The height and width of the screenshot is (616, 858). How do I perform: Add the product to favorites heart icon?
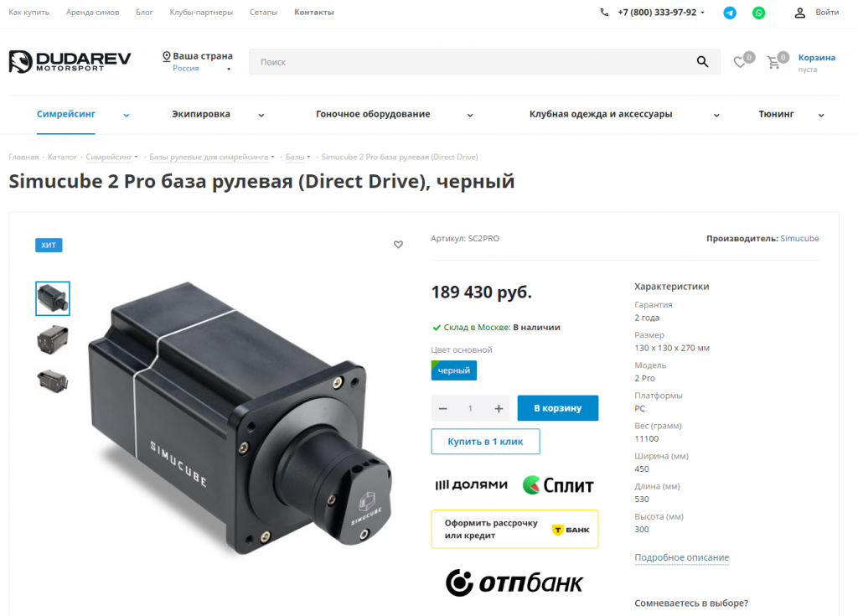point(399,244)
